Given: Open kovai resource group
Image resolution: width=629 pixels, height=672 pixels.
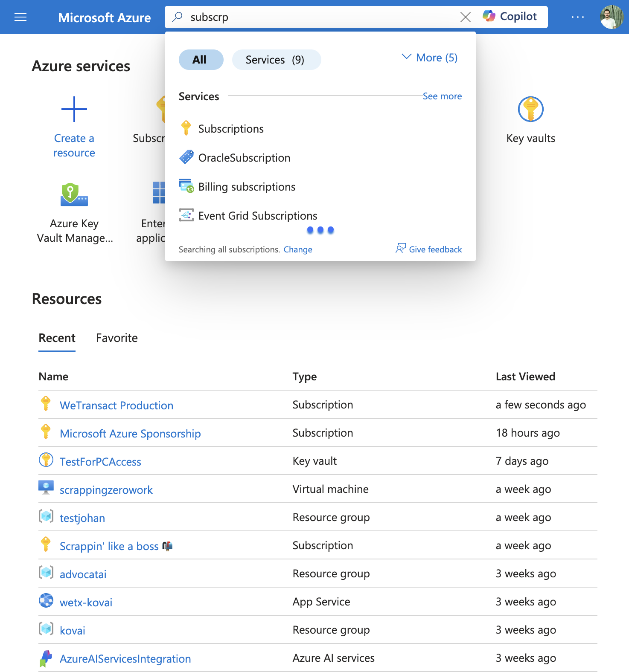Looking at the screenshot, I should click(73, 631).
